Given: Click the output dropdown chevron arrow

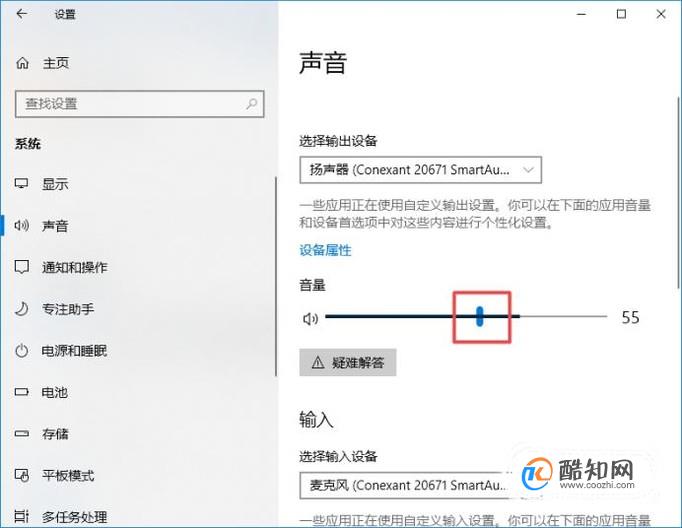Looking at the screenshot, I should pyautogui.click(x=528, y=170).
